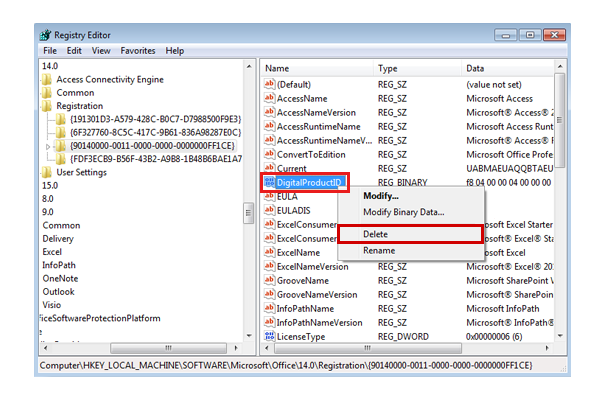The height and width of the screenshot is (400, 606).
Task: Click the string icon beside ExcelName
Action: (x=269, y=252)
